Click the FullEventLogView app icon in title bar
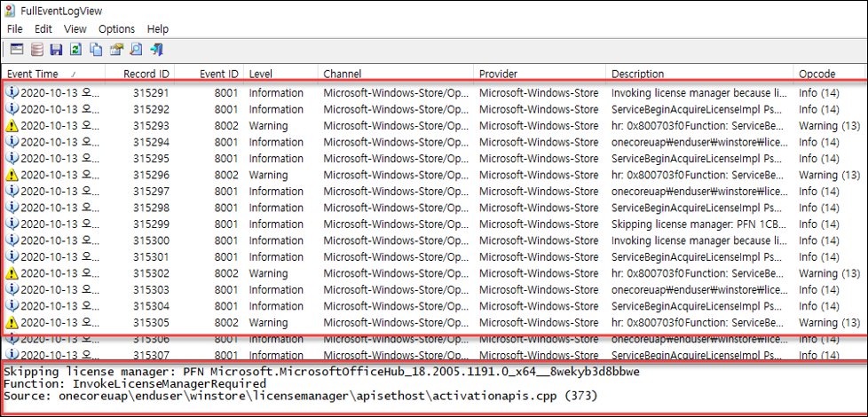Image resolution: width=868 pixels, height=417 pixels. [10, 10]
